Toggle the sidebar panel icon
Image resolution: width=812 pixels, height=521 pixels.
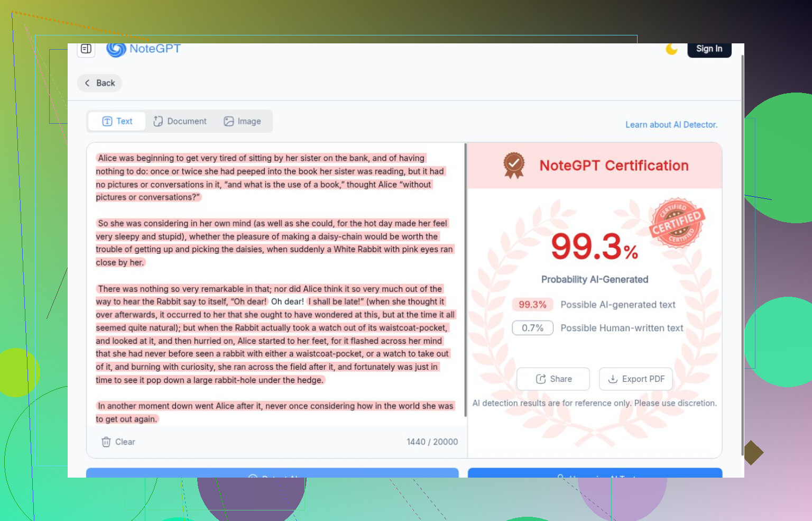[x=86, y=49]
